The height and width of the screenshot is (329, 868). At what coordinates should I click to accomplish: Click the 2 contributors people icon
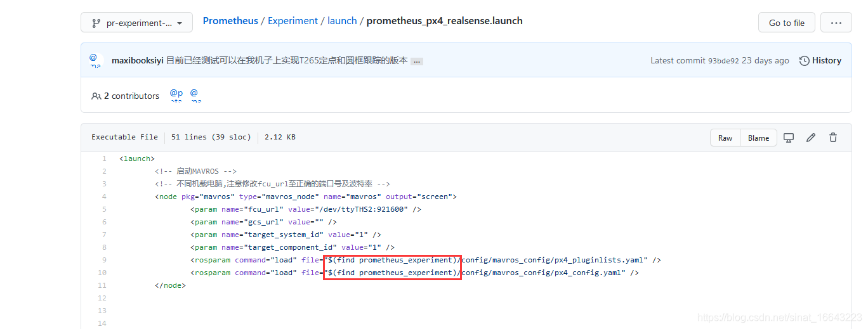96,96
